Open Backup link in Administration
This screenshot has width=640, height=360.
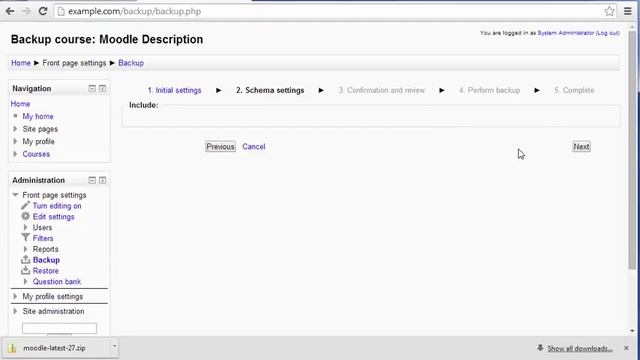tap(46, 260)
